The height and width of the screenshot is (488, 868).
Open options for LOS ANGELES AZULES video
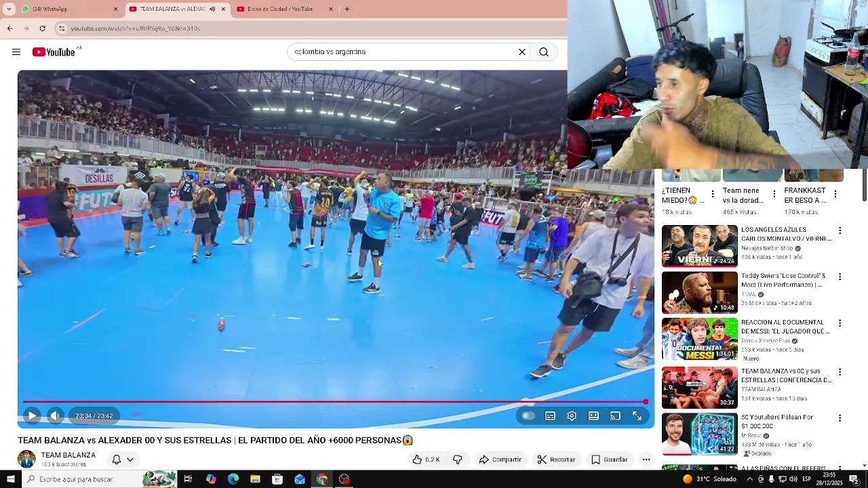click(840, 231)
